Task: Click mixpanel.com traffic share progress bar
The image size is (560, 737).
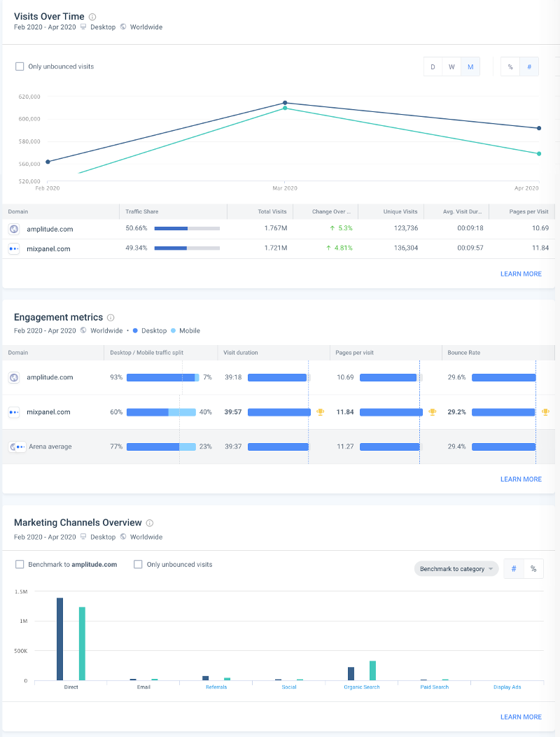Action: coord(187,248)
